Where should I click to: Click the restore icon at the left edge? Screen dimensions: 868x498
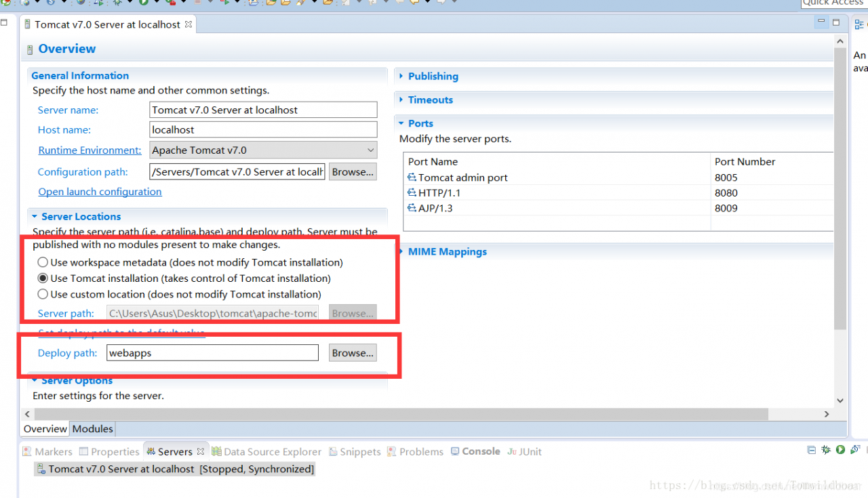pos(4,23)
